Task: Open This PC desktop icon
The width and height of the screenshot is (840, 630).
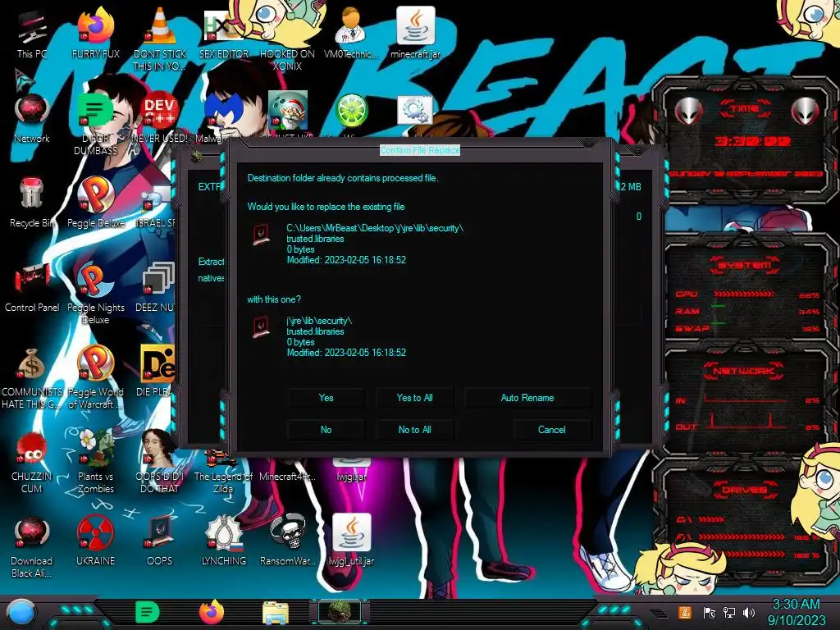Action: pos(32,34)
